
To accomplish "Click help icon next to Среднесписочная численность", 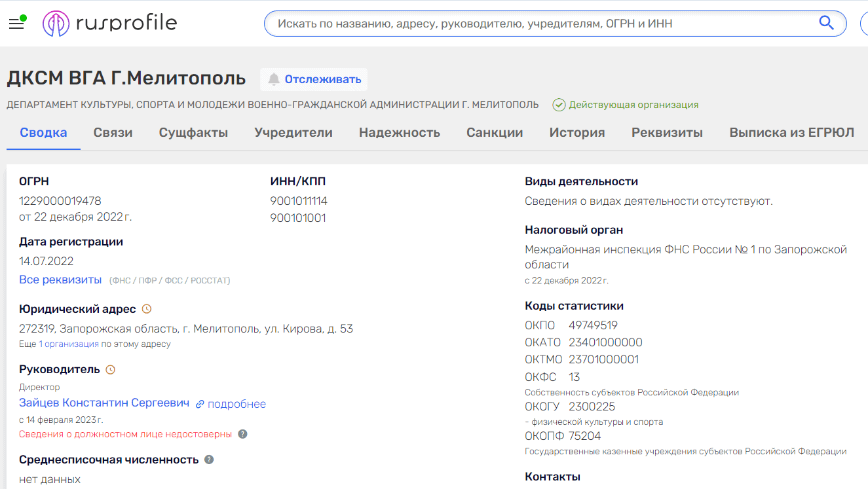I will click(209, 460).
